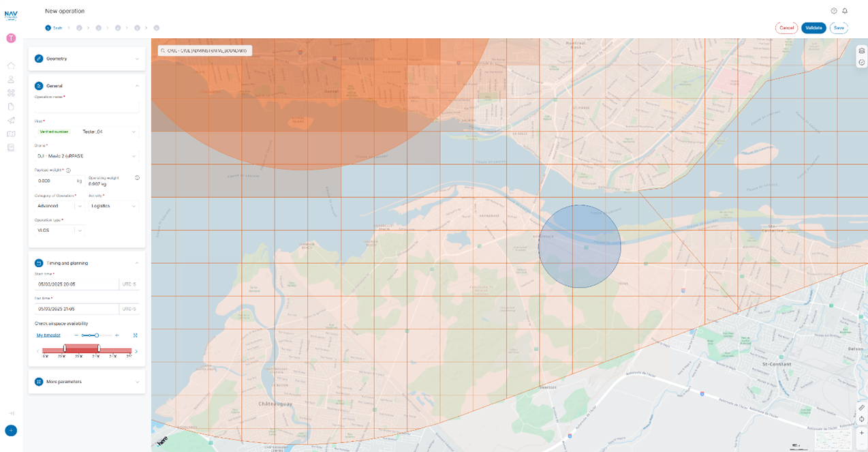Expand the More parameters section
Screen dimensions: 868x452
click(136, 381)
